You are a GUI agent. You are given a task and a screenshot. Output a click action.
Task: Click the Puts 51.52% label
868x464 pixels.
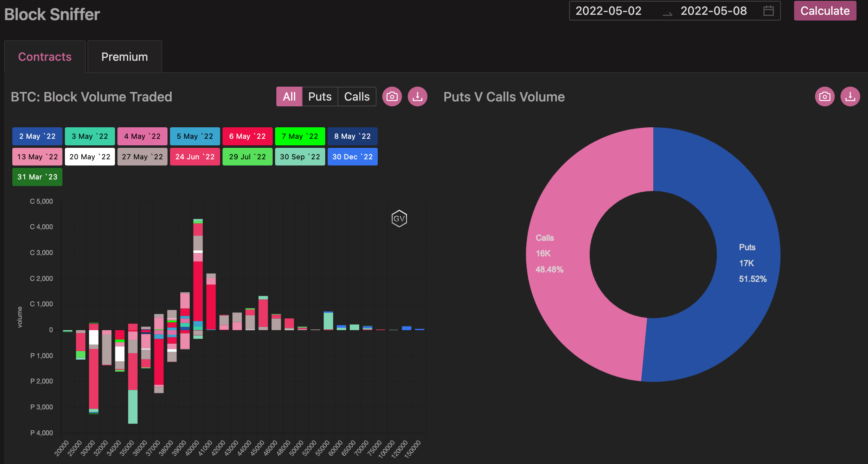(x=753, y=263)
